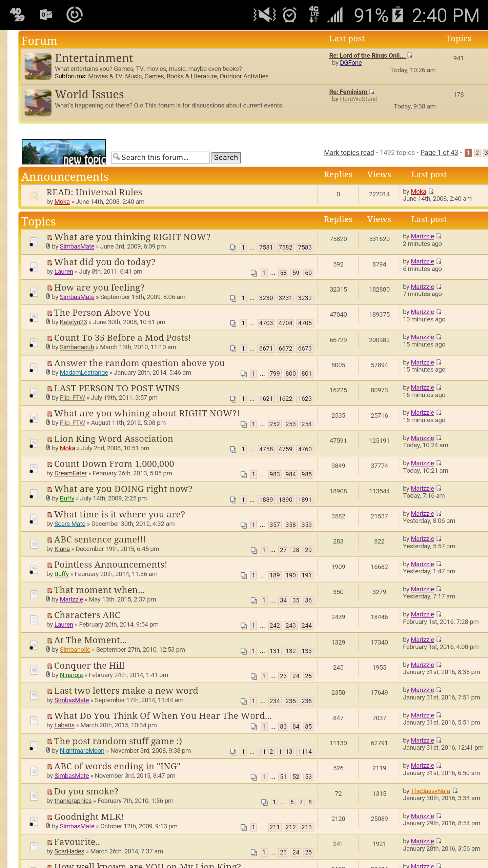Open the 'Movies & TV' subforum
Image resolution: width=488 pixels, height=868 pixels.
tap(105, 76)
